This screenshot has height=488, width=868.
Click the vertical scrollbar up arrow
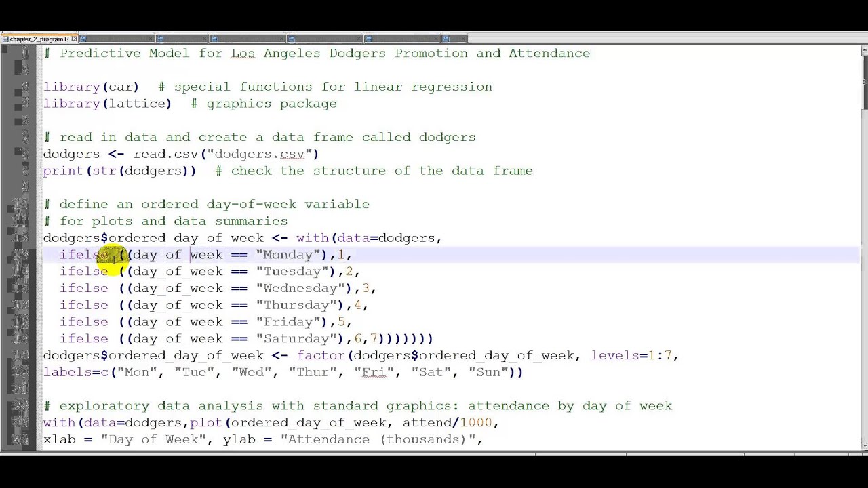864,49
